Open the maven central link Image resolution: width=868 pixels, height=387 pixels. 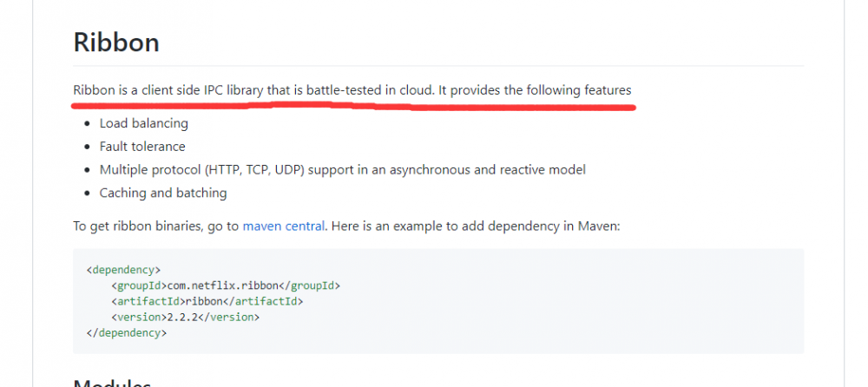coord(284,226)
